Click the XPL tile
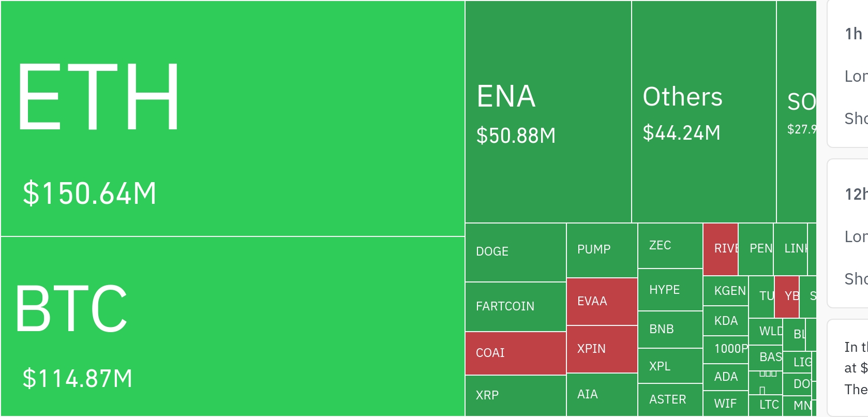This screenshot has width=868, height=417. click(670, 366)
